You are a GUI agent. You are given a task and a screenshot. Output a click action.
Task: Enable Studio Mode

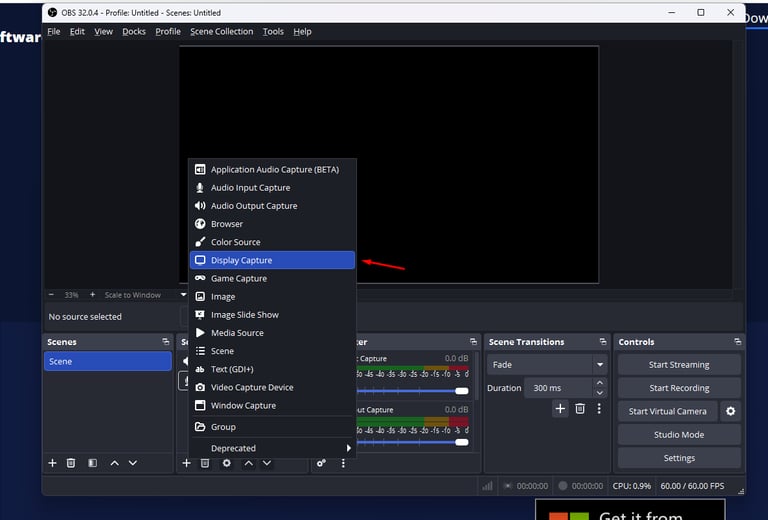(679, 434)
